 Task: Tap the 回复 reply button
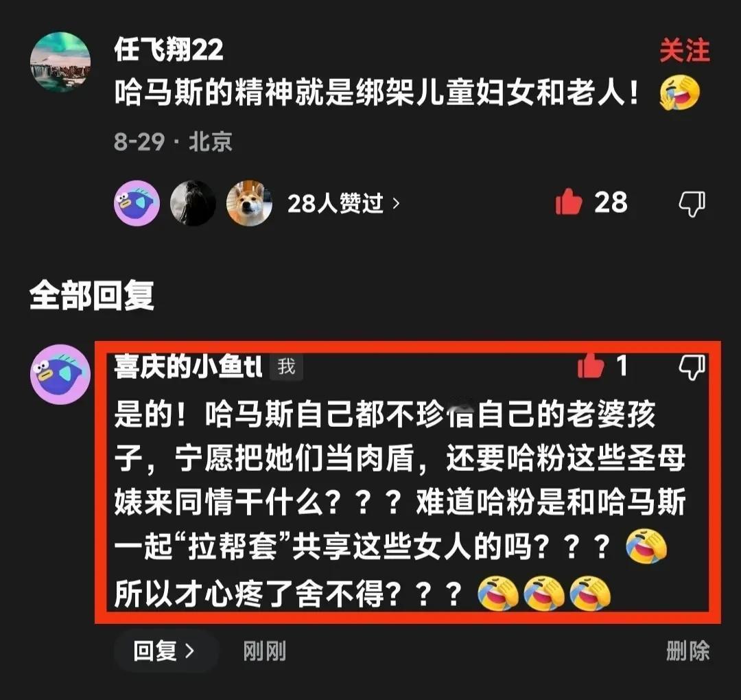[x=165, y=651]
